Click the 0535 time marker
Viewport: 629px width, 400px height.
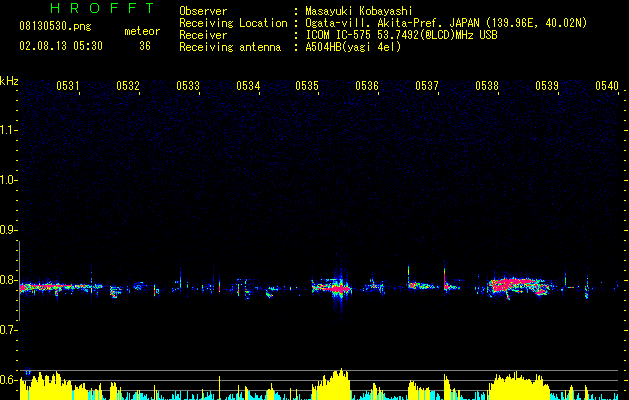pos(307,85)
